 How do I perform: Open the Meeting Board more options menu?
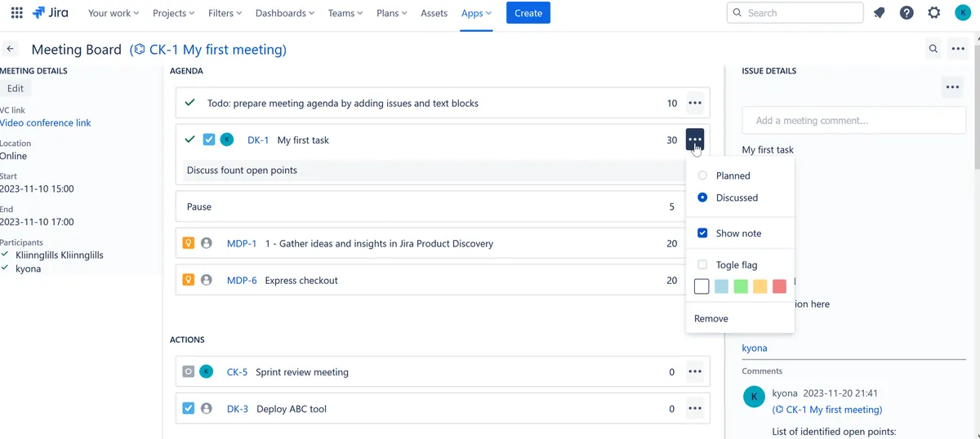coord(958,49)
